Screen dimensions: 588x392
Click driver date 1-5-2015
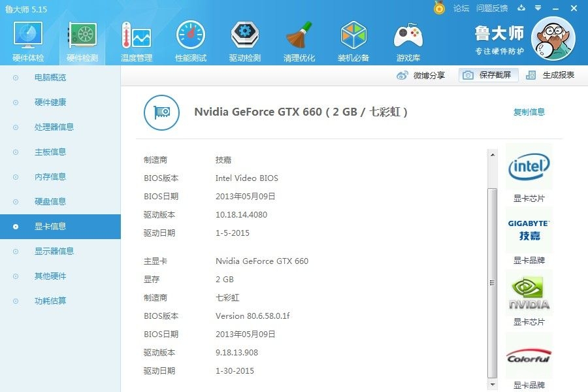(233, 233)
